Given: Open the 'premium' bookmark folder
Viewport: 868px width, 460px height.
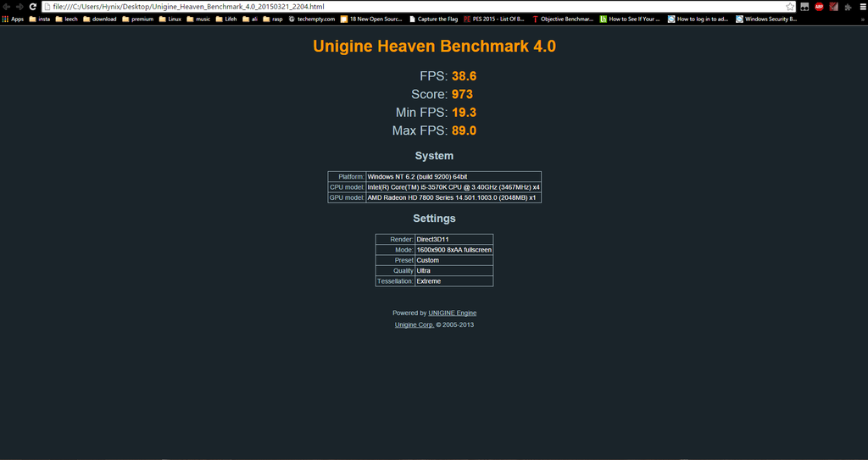Looking at the screenshot, I should pos(137,19).
